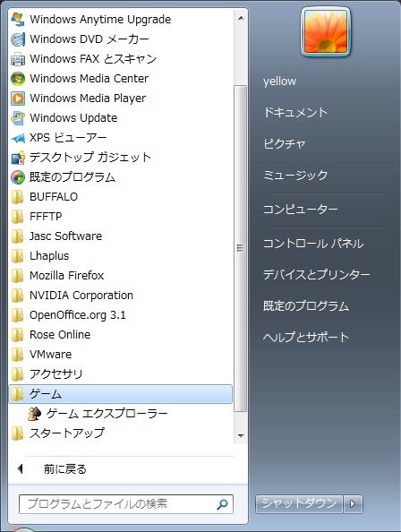Click the Windows Anytime Upgrade icon
Screen dimensions: 401x532
18,20
